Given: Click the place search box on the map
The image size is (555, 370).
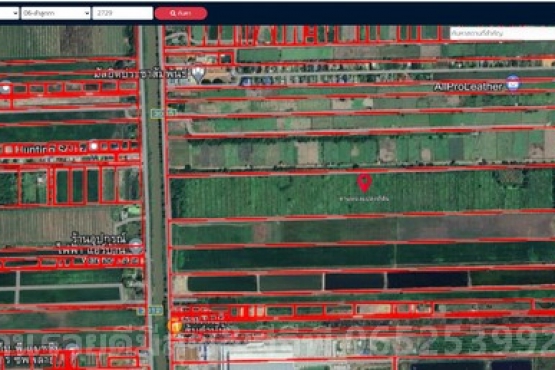Looking at the screenshot, I should 502,33.
